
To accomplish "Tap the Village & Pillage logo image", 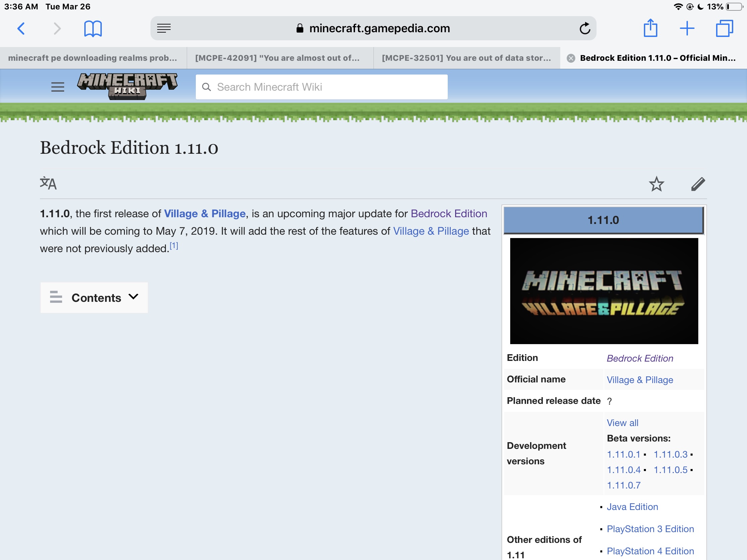I will pos(604,291).
